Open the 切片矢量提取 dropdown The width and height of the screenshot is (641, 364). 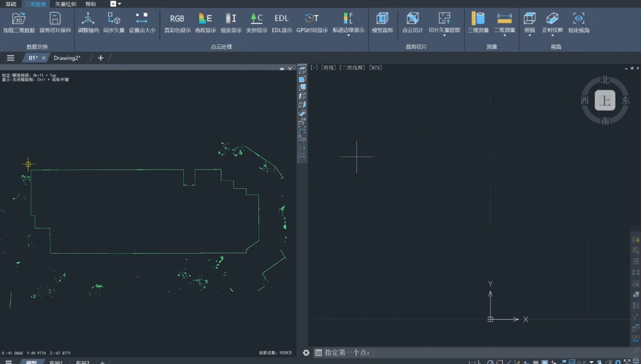[x=445, y=35]
